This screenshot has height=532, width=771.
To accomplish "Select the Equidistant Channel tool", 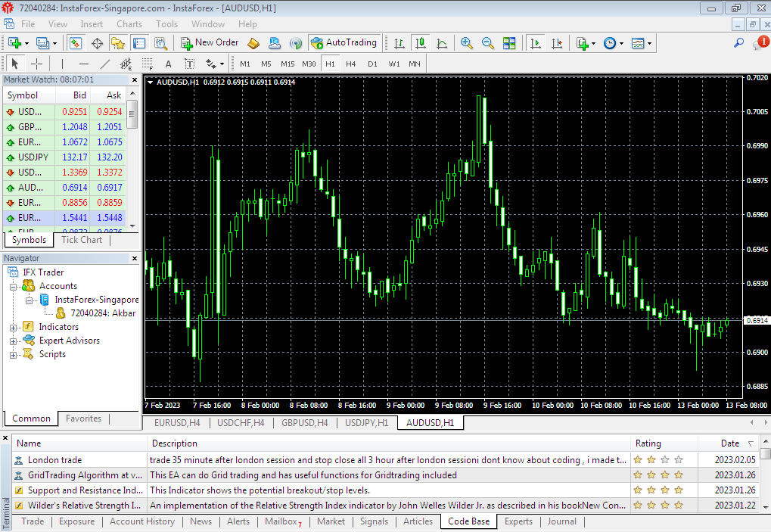I will 126,64.
